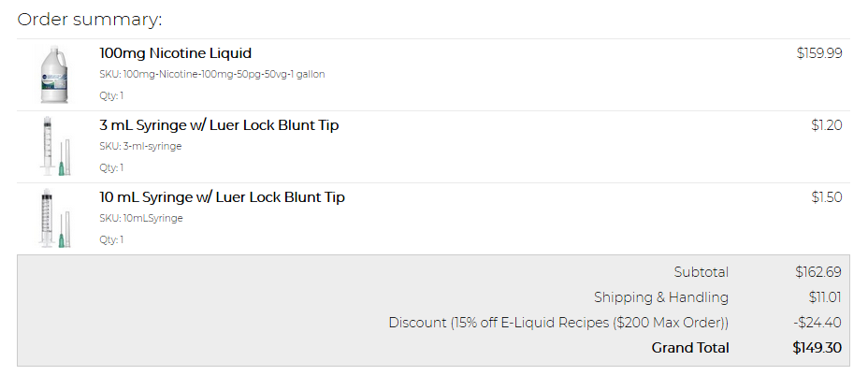Click the Order summary heading
Screen dimensions: 868x390
click(89, 20)
